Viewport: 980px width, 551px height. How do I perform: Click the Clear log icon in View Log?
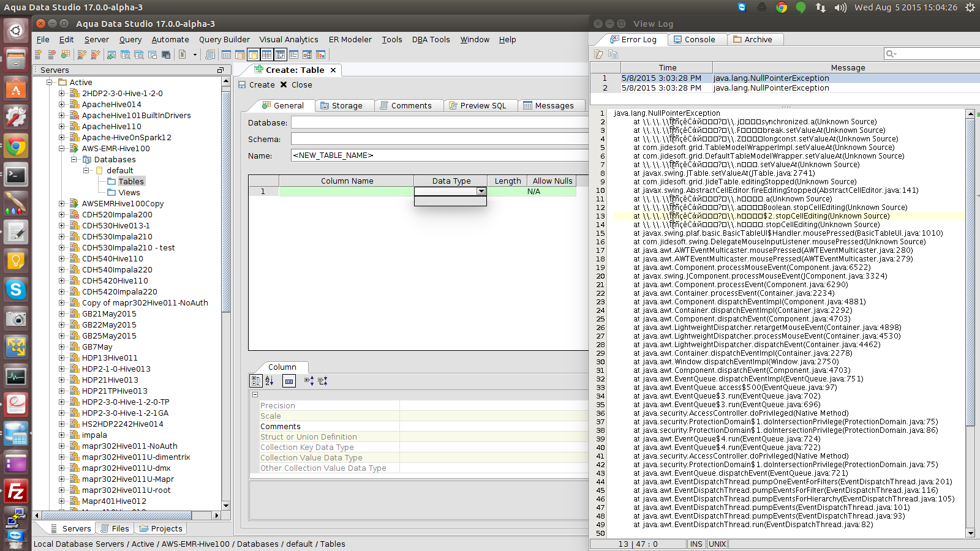click(599, 54)
